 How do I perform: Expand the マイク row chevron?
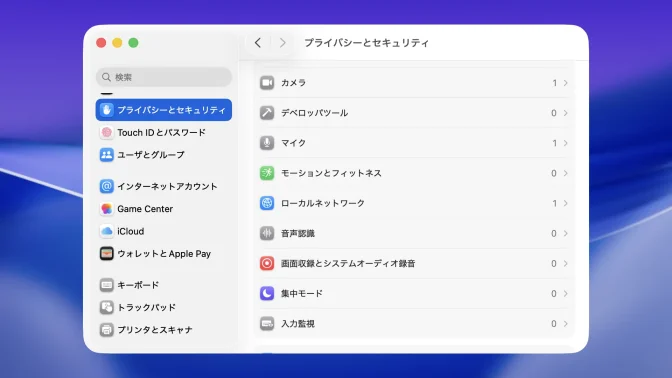pos(566,143)
